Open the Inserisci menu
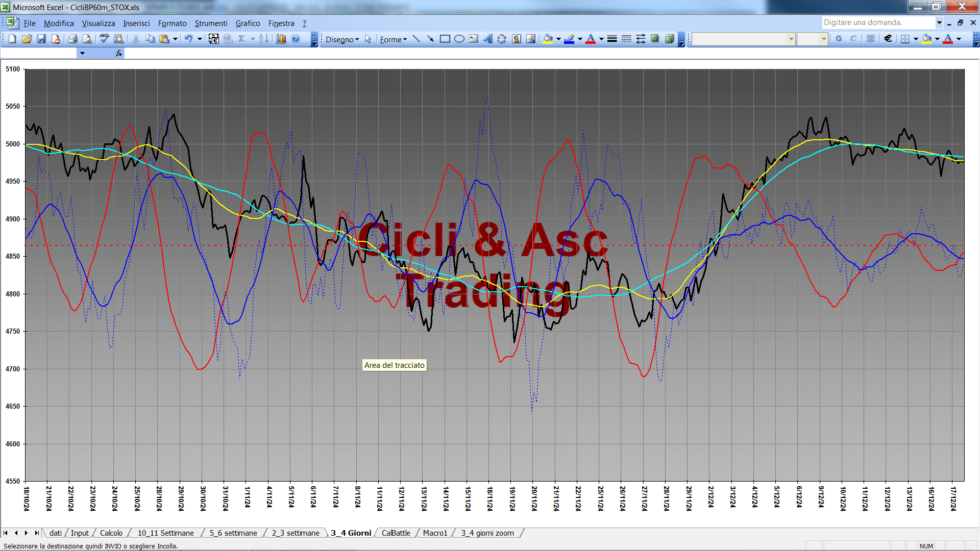980x551 pixels. click(136, 23)
